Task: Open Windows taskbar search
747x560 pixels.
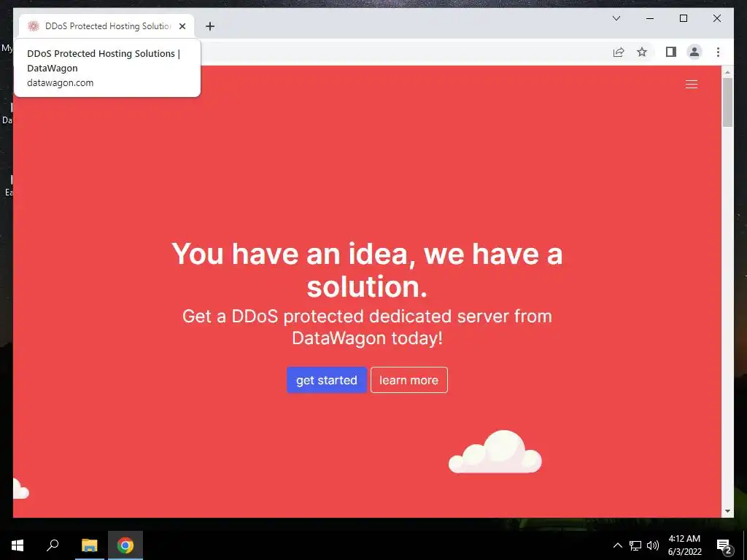Action: tap(53, 545)
